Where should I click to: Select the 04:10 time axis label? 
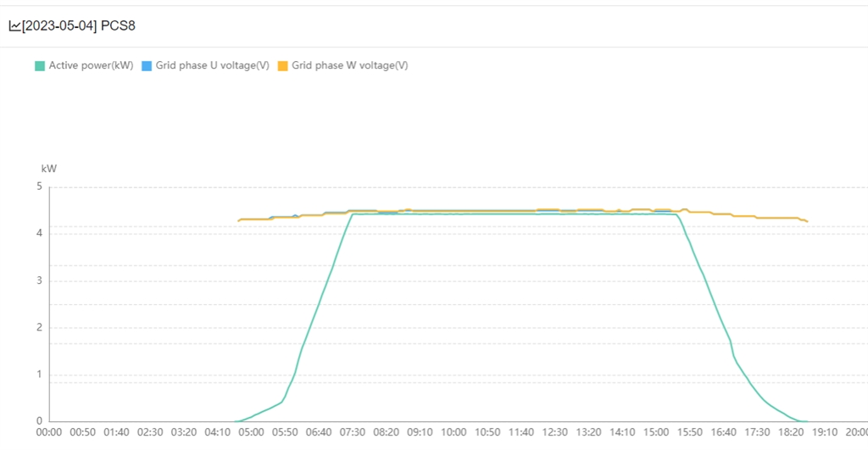point(218,432)
